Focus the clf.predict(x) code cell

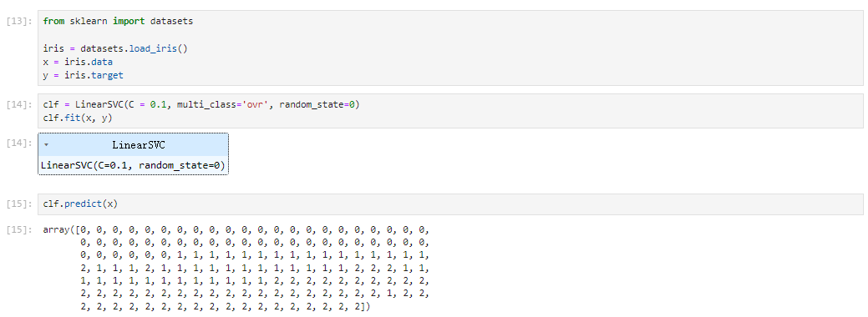(450, 204)
